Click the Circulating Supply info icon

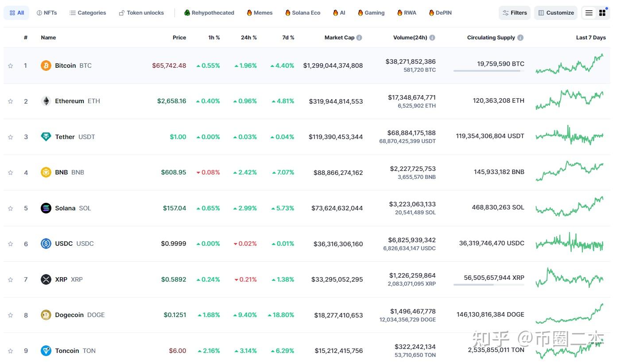click(520, 38)
